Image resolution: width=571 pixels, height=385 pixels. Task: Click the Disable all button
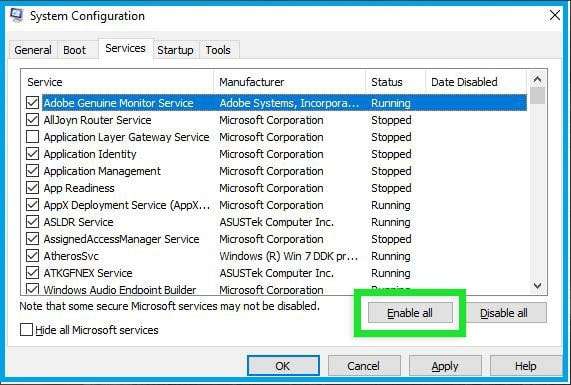pyautogui.click(x=504, y=313)
